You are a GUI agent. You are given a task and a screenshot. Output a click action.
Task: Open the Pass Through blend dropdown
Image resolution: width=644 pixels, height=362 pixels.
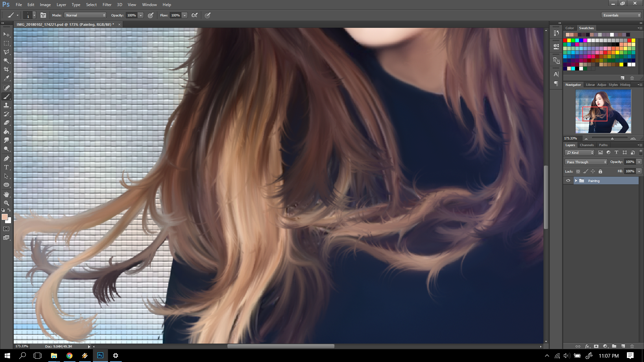(x=586, y=162)
